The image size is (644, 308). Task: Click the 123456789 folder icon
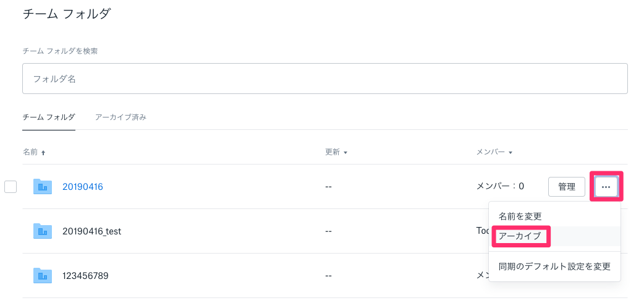(x=42, y=275)
